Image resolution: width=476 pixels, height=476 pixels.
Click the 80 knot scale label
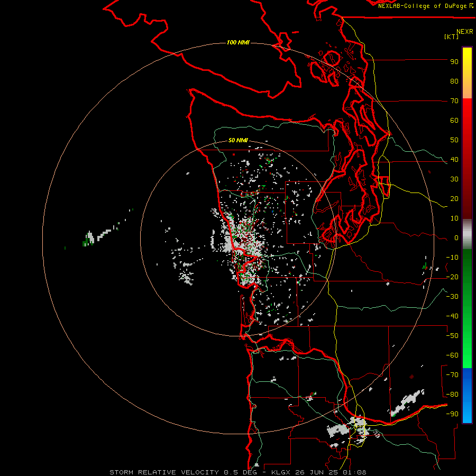coord(454,81)
